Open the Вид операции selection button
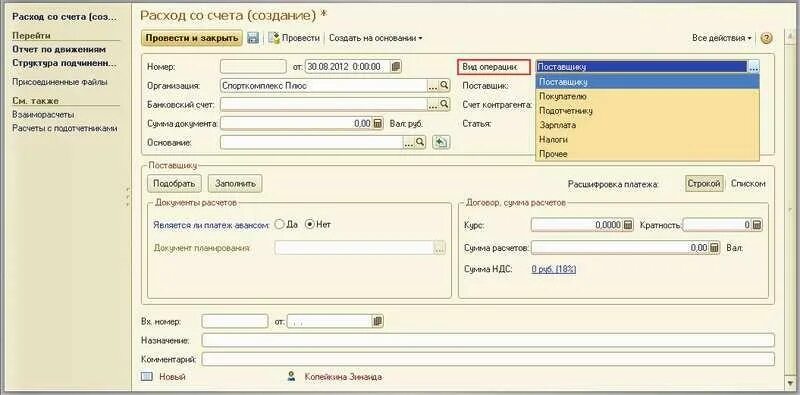 [x=755, y=67]
